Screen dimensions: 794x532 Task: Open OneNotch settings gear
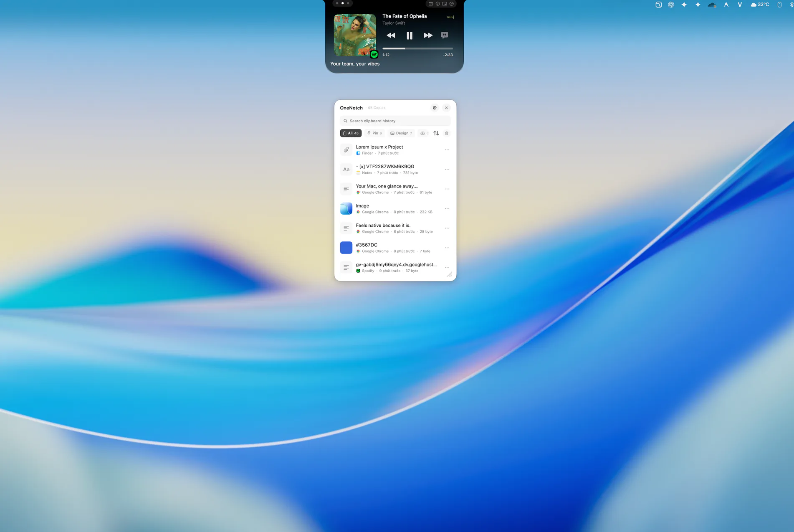click(x=435, y=108)
